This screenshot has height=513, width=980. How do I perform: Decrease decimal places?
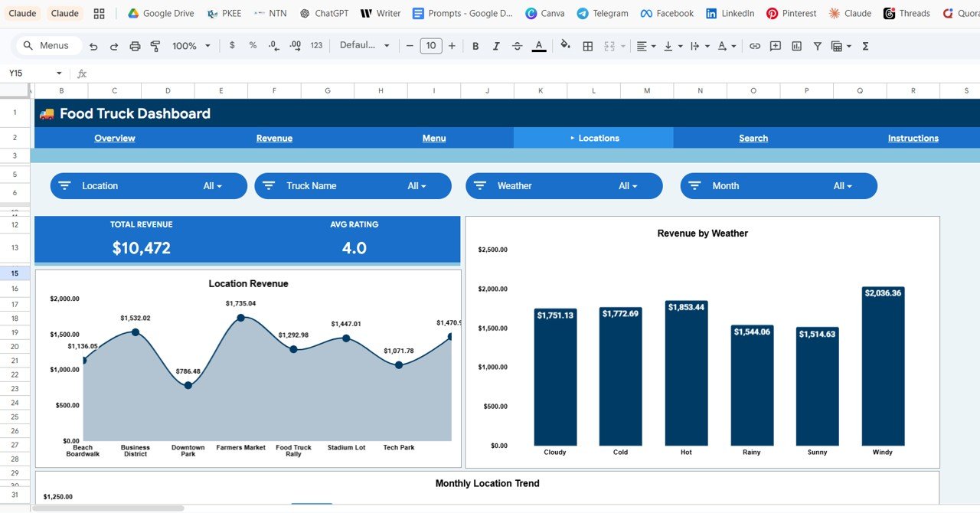pyautogui.click(x=273, y=46)
